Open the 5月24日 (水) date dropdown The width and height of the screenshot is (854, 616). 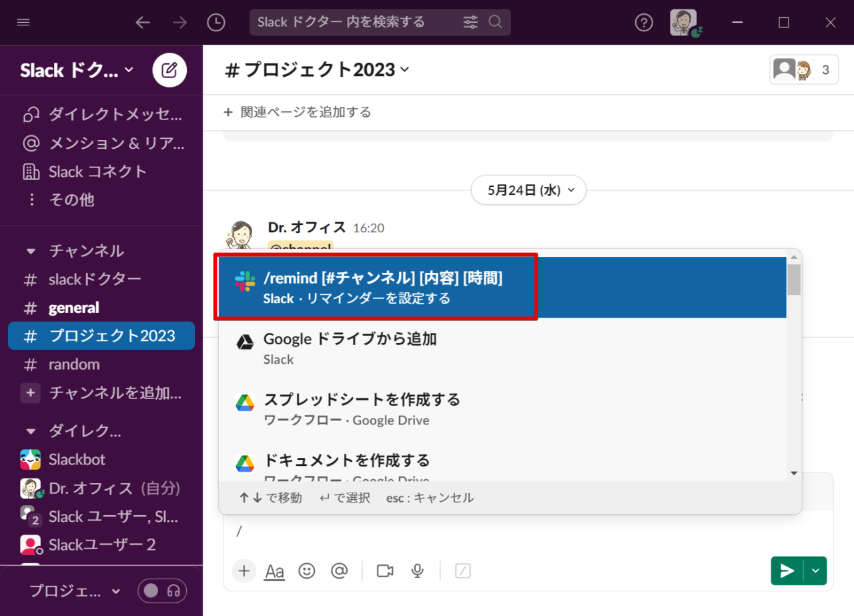pos(528,190)
